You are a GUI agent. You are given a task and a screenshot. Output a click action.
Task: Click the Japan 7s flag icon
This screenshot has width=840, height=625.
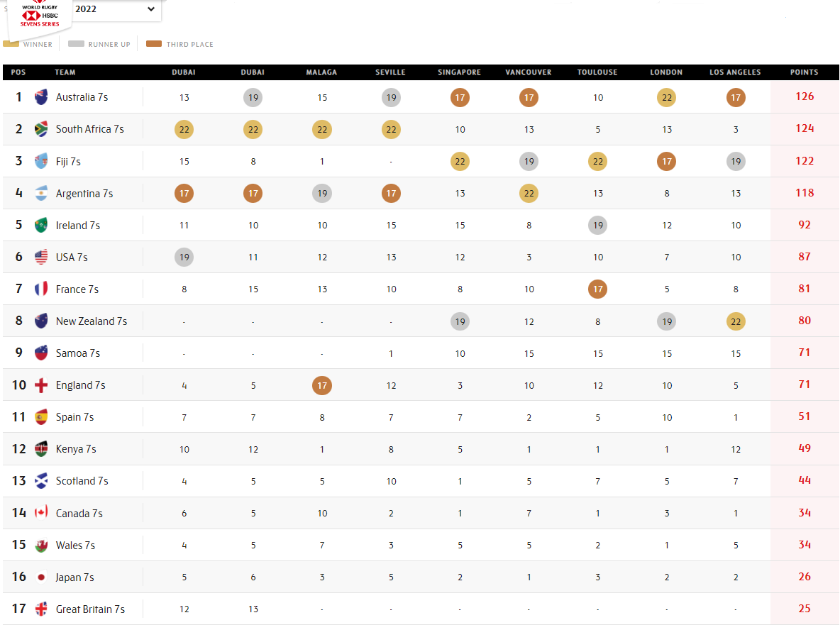pyautogui.click(x=41, y=577)
